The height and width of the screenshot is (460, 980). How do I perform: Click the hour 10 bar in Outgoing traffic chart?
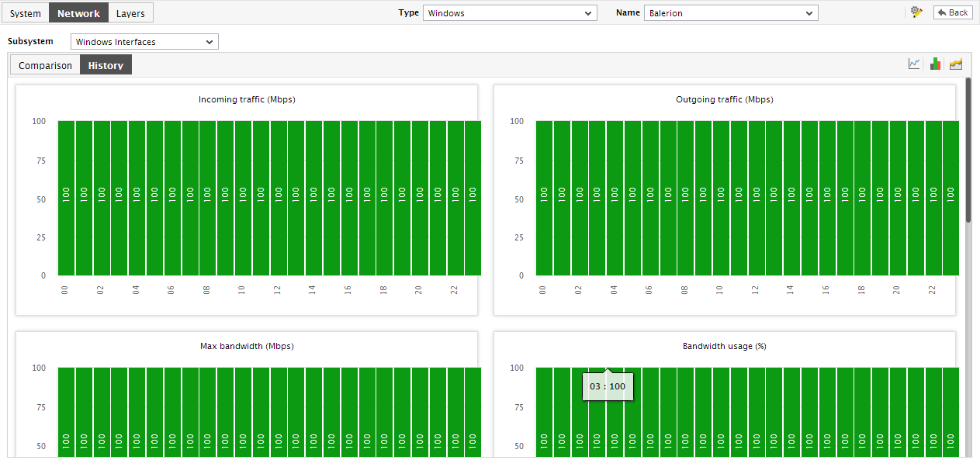pyautogui.click(x=721, y=198)
